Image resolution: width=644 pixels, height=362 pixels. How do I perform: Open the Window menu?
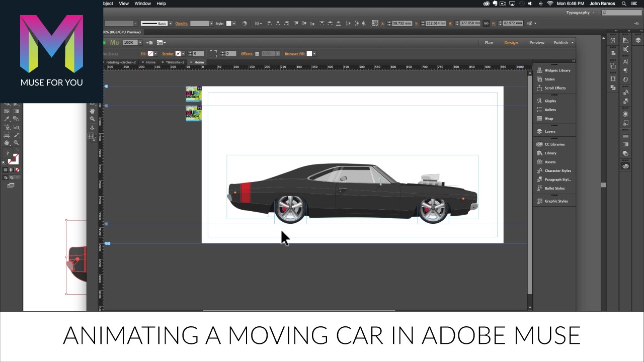[143, 4]
